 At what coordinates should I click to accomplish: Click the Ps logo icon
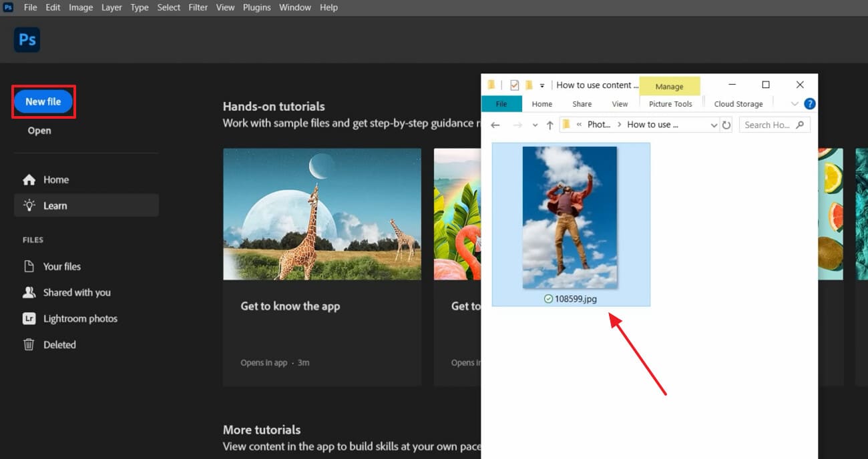[27, 39]
